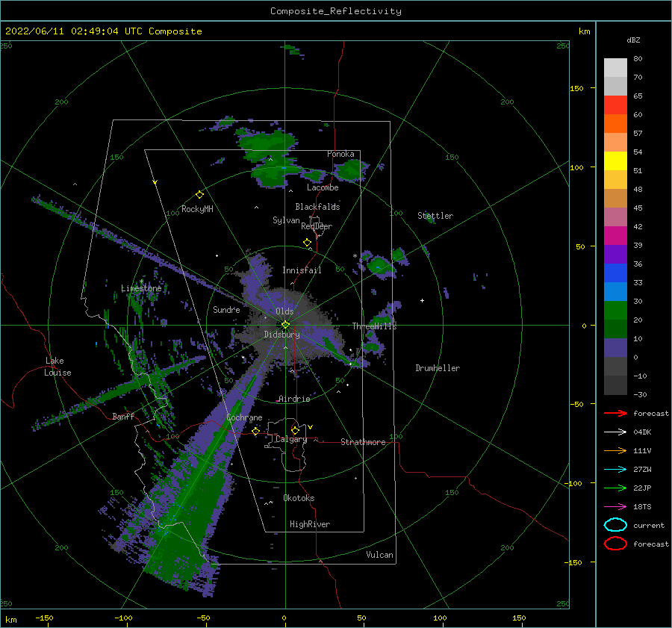Click the Calgary city label
The width and height of the screenshot is (672, 628).
(x=291, y=439)
